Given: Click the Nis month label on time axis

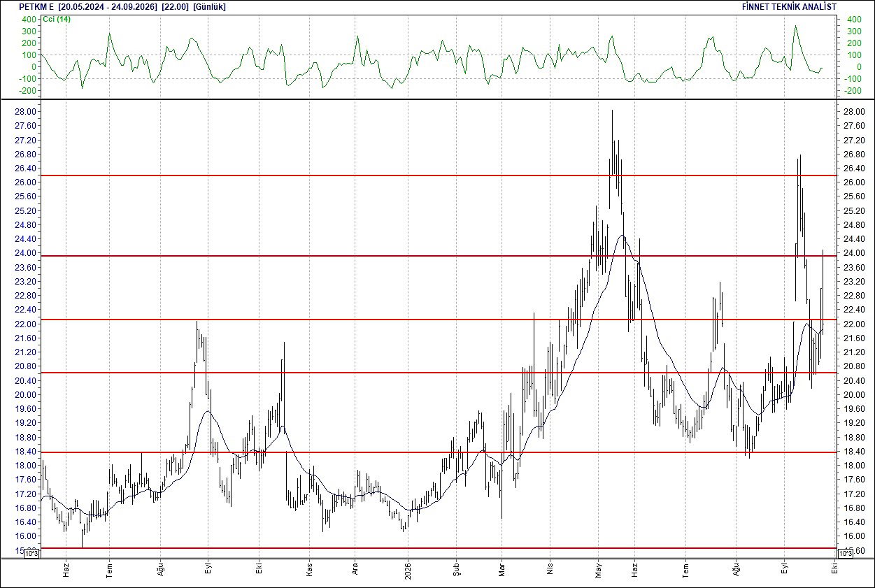Looking at the screenshot, I should pos(550,569).
